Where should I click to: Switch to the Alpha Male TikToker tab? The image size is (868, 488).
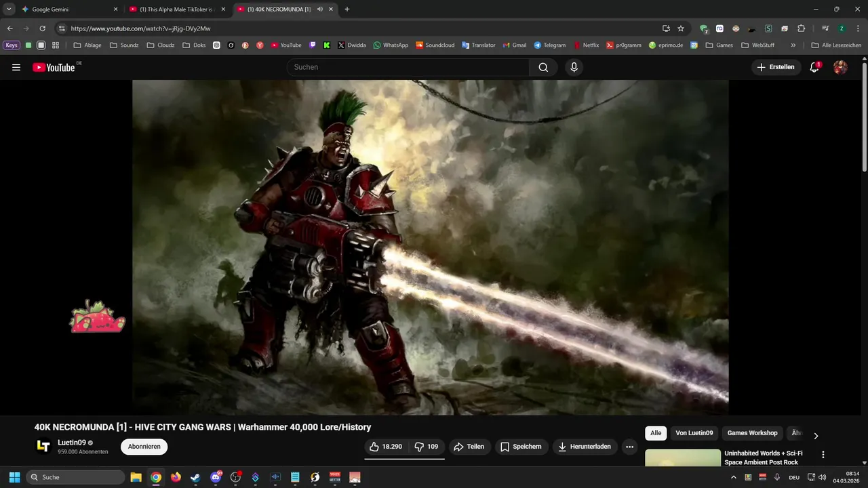[178, 9]
